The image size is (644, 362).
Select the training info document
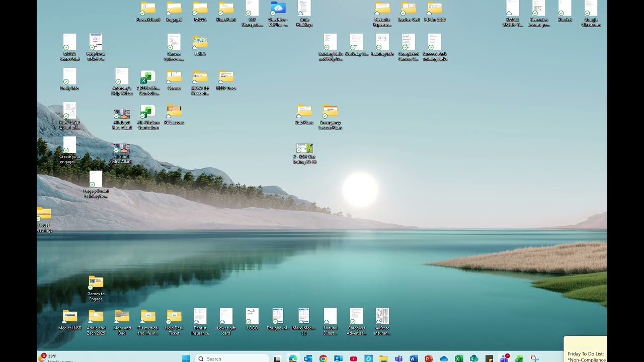pyautogui.click(x=382, y=45)
